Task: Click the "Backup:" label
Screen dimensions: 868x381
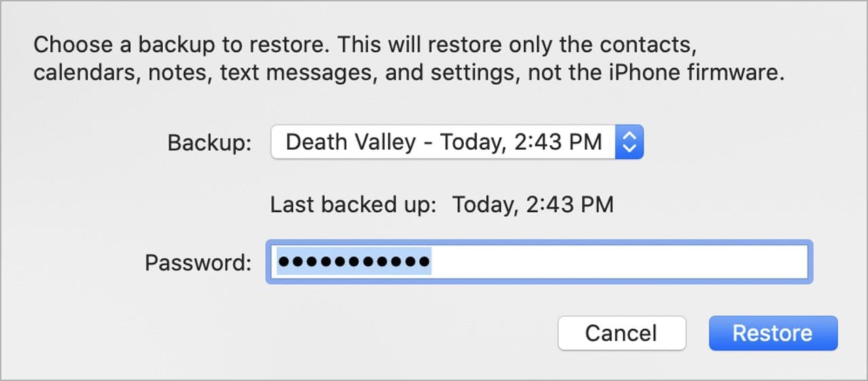Action: coord(210,142)
